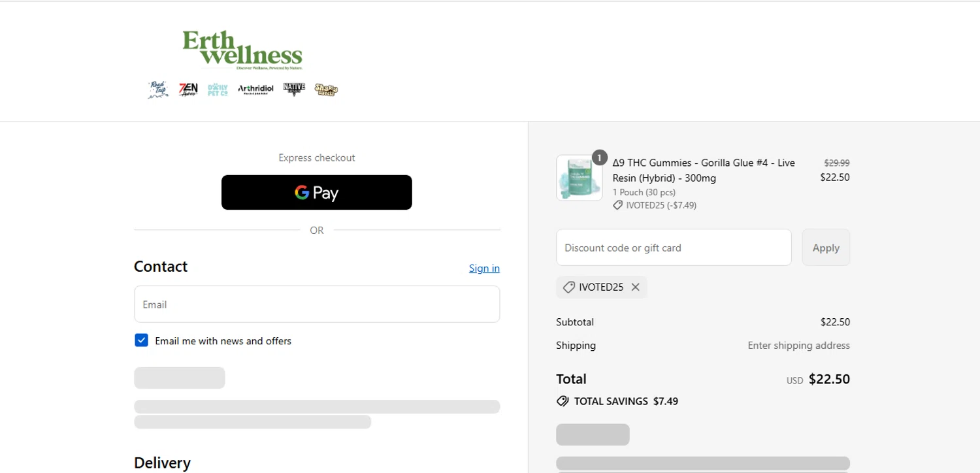Click the Shaka Snacks brand logo
The height and width of the screenshot is (473, 980).
326,89
